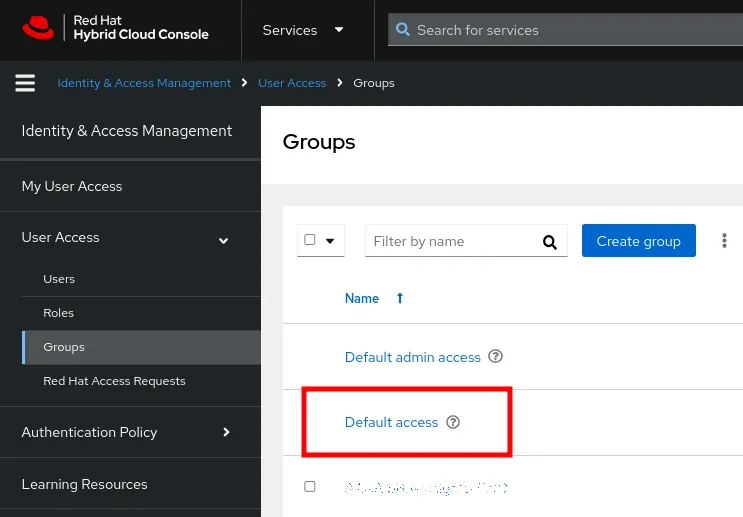The height and width of the screenshot is (517, 743).
Task: Click the Red Hat fedora logo
Action: click(38, 28)
